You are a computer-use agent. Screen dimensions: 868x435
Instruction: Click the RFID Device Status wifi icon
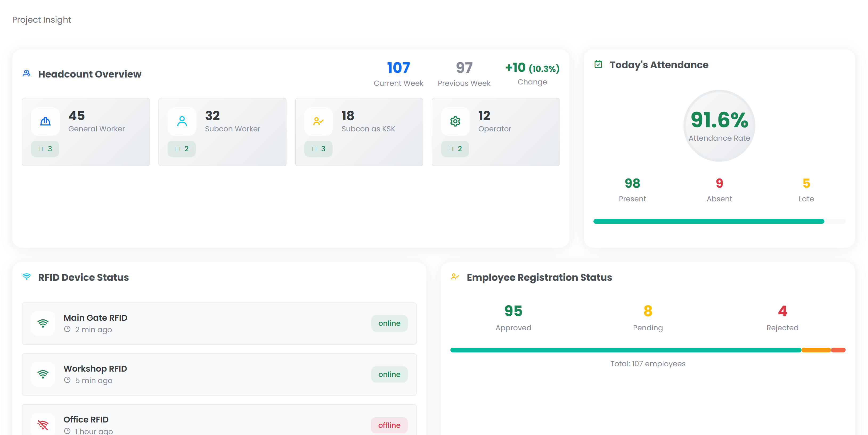pos(27,277)
